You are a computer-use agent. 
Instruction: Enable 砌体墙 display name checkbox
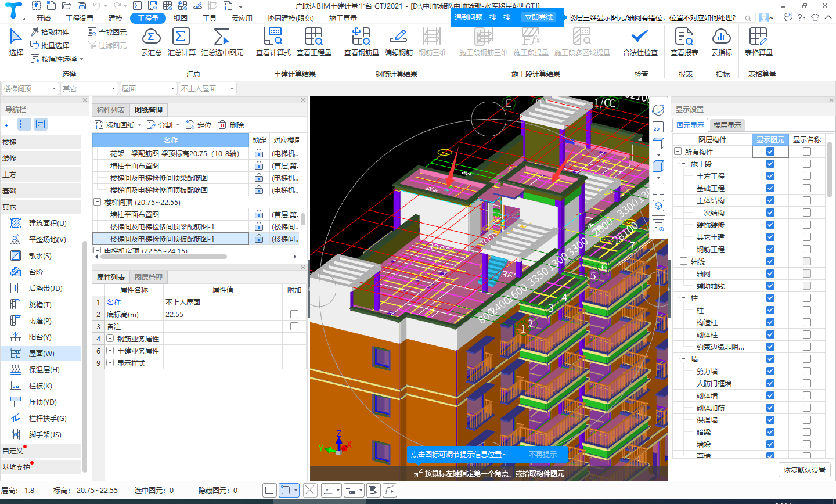pos(807,395)
